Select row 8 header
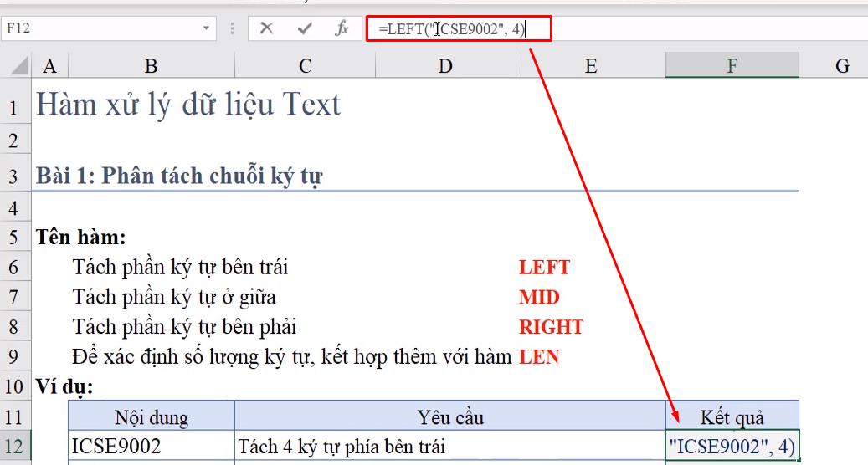The width and height of the screenshot is (868, 465). [x=14, y=327]
